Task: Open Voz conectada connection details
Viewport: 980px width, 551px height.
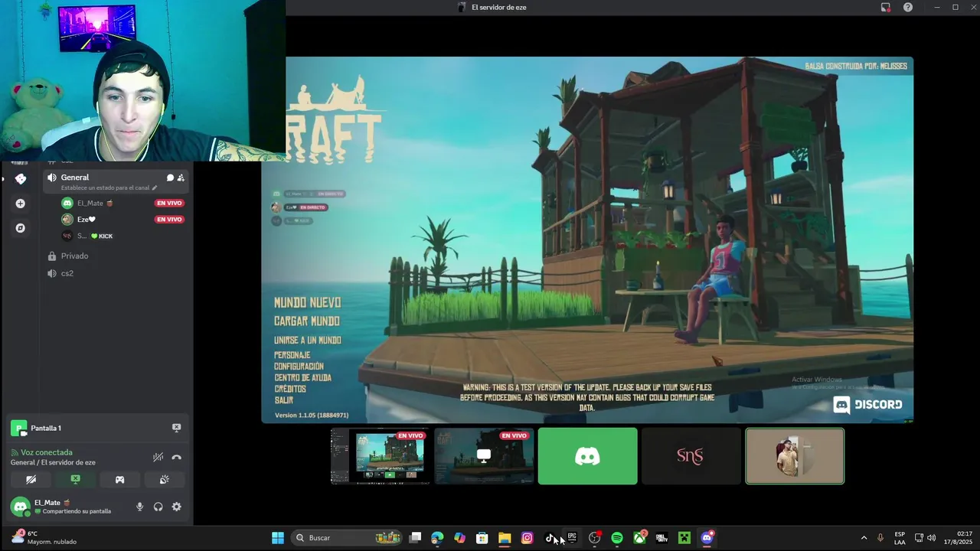Action: click(47, 452)
